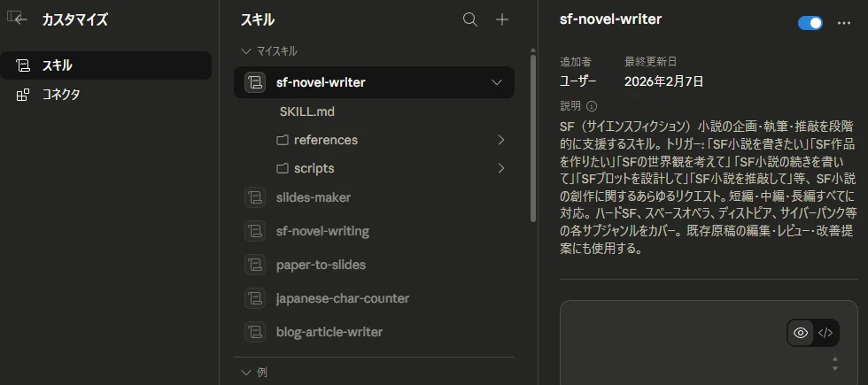Open the スキル sidebar tab
Screen dimensions: 868x385
[x=105, y=65]
